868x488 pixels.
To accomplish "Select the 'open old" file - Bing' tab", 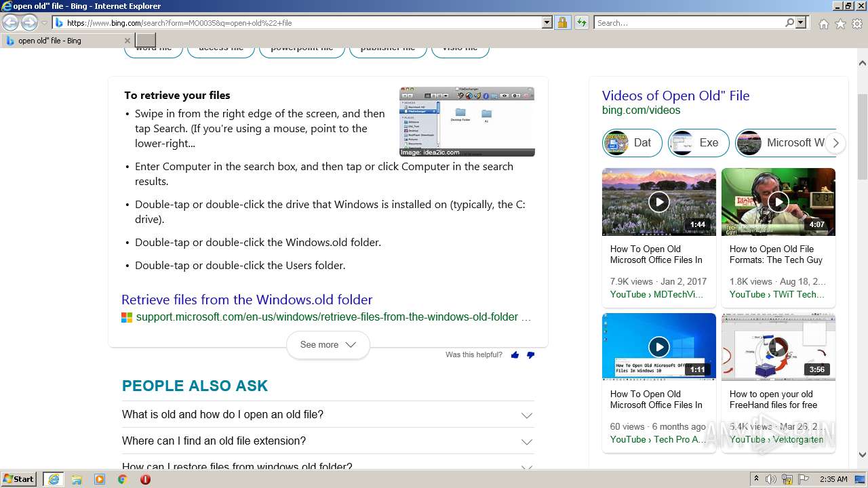I will 67,41.
